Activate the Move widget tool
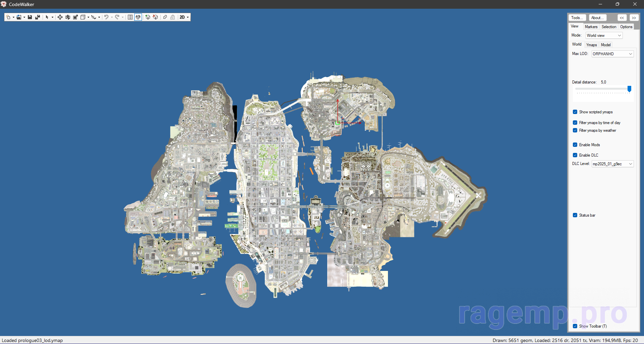The image size is (644, 344). pyautogui.click(x=60, y=17)
